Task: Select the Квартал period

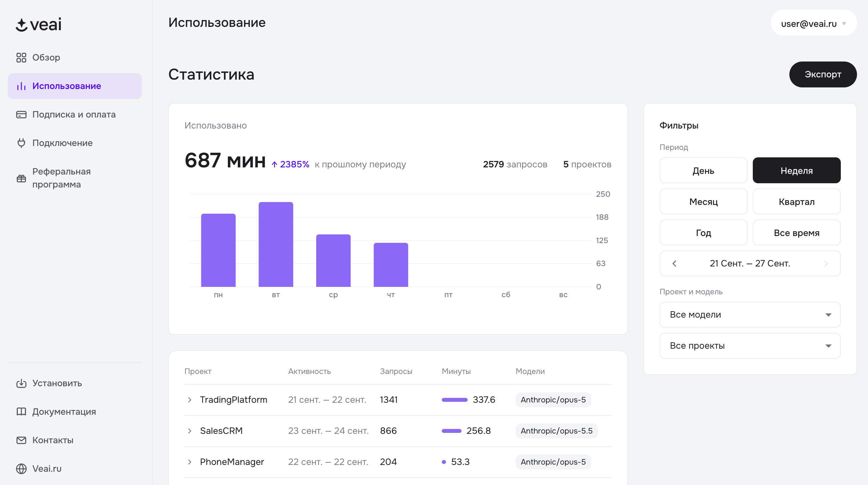Action: point(796,202)
